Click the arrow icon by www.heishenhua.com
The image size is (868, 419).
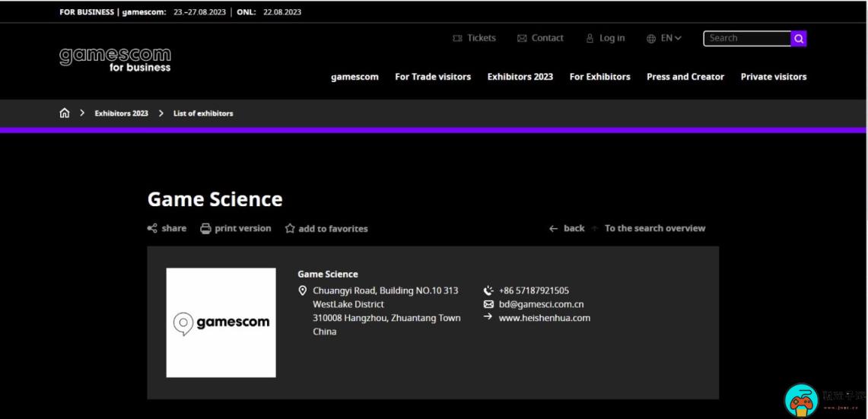coord(488,316)
